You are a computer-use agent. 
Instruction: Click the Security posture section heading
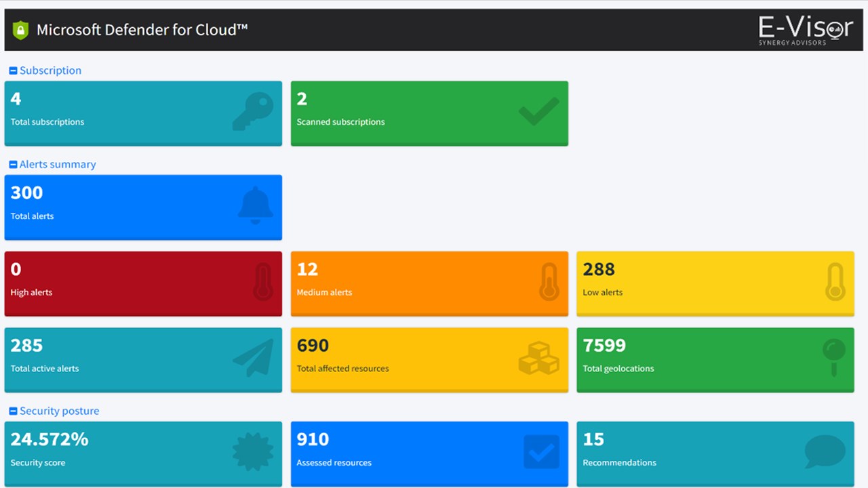click(x=59, y=411)
